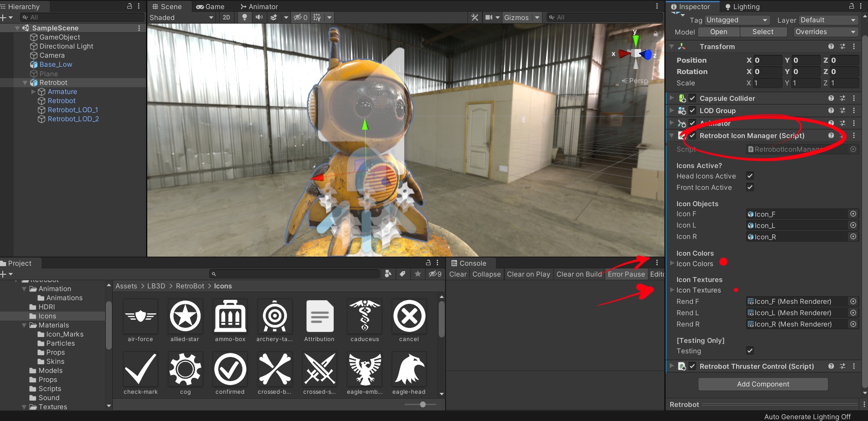The height and width of the screenshot is (421, 868).
Task: Mute scene view audio speaker icon
Action: click(259, 17)
